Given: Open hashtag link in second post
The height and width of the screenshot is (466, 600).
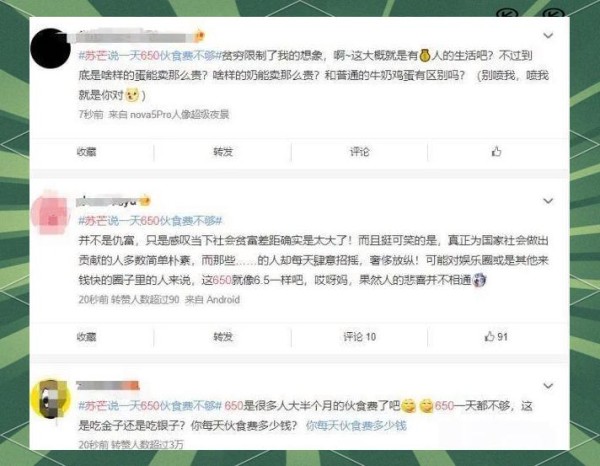Looking at the screenshot, I should 150,221.
